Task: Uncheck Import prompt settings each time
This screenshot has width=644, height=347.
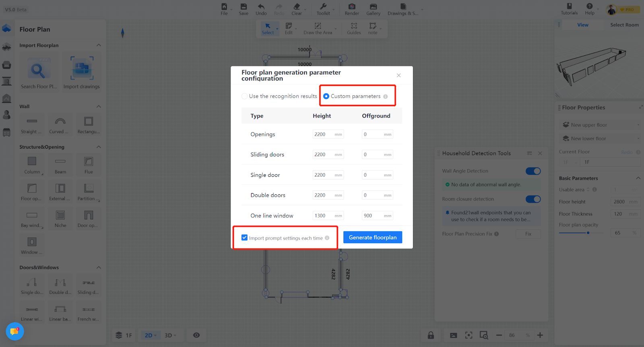Action: tap(244, 238)
